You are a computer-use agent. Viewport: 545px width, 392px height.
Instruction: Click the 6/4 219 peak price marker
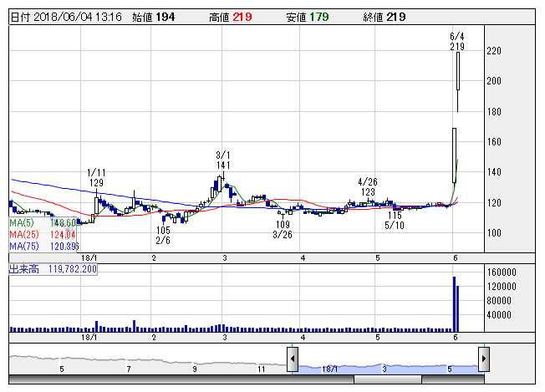[x=456, y=42]
